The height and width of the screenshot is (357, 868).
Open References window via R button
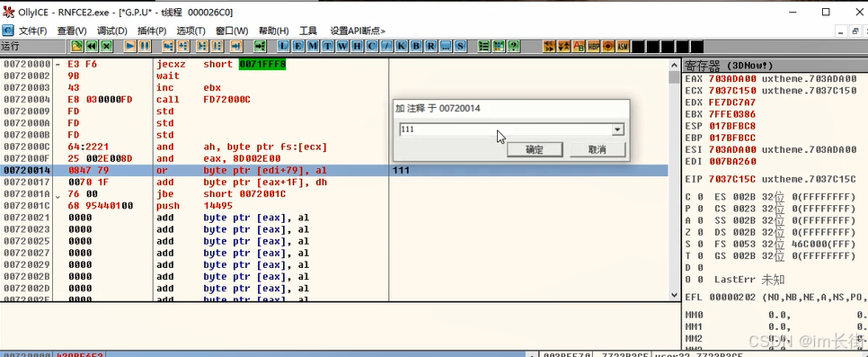(x=431, y=46)
